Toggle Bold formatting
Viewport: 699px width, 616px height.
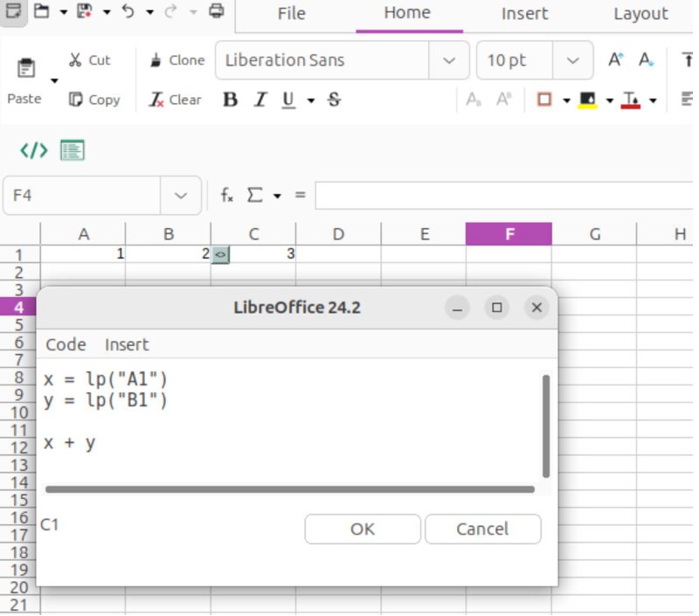tap(230, 100)
